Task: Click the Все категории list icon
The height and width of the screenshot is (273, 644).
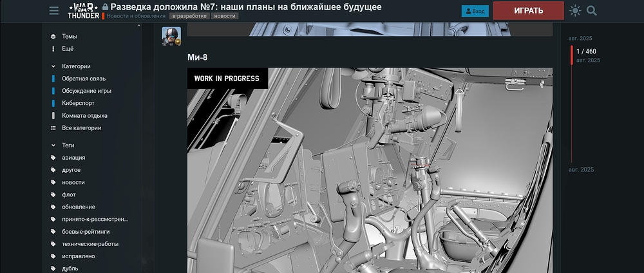Action: [53, 127]
